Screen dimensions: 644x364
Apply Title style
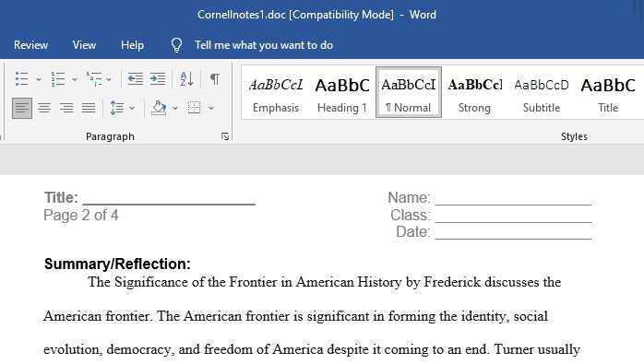608,92
